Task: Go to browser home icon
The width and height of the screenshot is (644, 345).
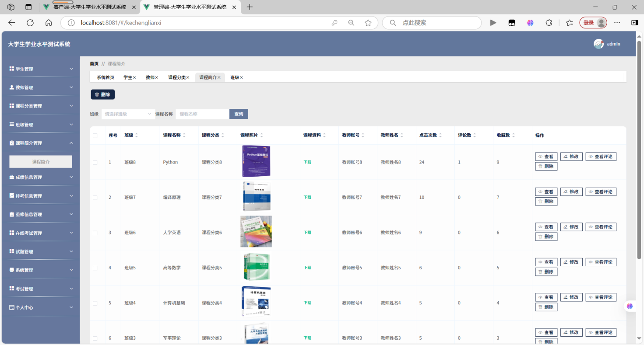Action: coord(49,23)
